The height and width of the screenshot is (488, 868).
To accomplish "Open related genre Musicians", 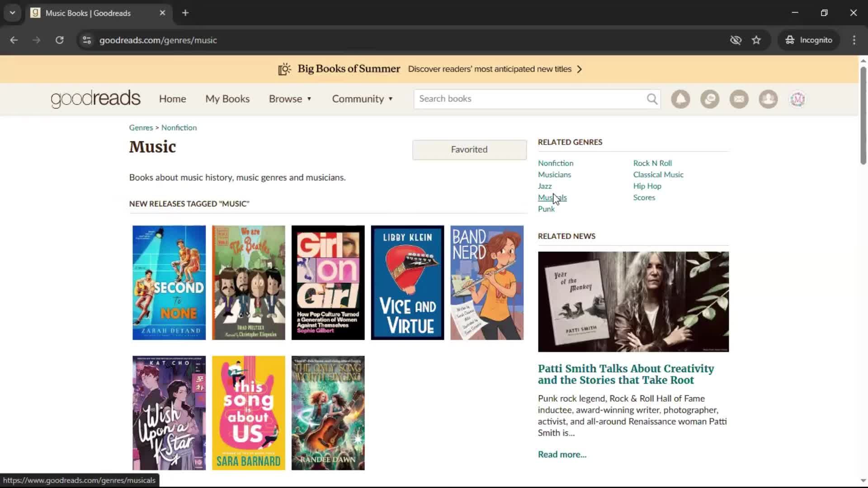I will pyautogui.click(x=554, y=175).
